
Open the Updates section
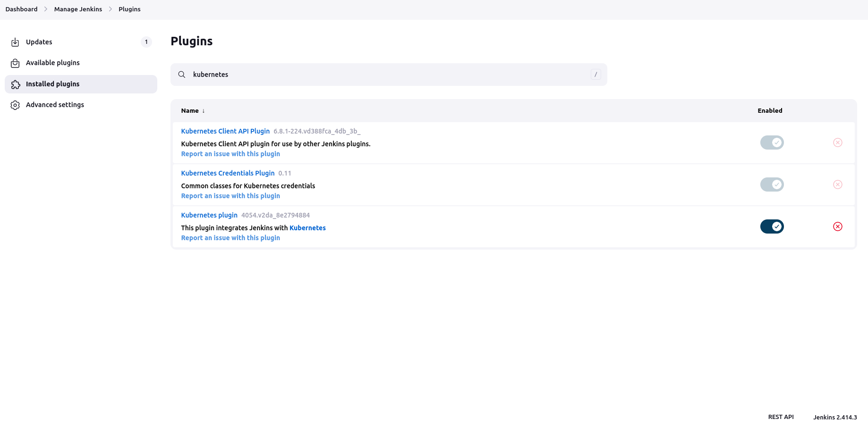click(81, 42)
